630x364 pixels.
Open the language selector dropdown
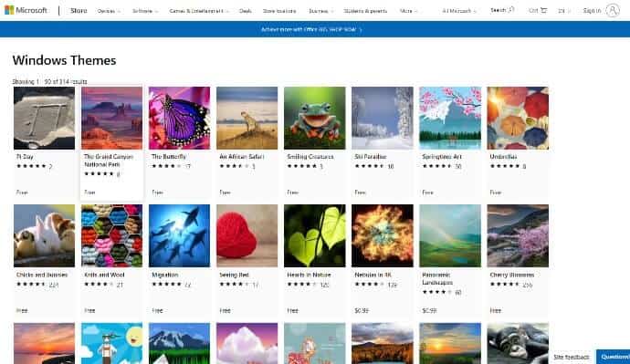coord(563,11)
